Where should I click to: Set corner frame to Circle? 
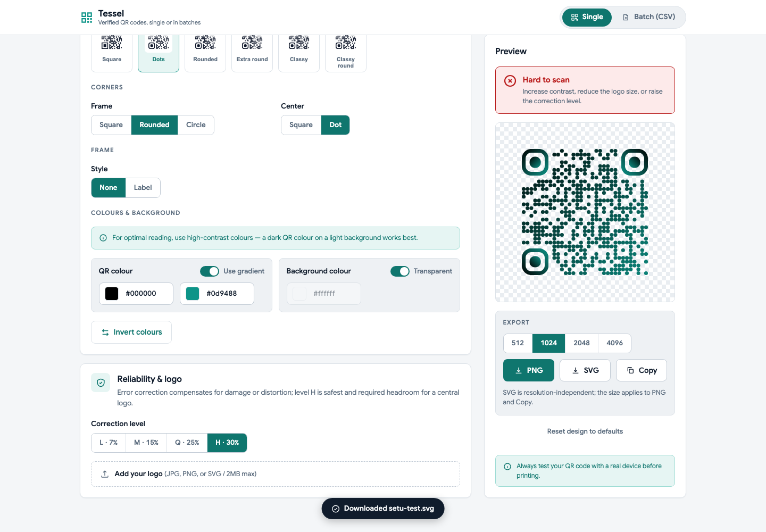(196, 125)
